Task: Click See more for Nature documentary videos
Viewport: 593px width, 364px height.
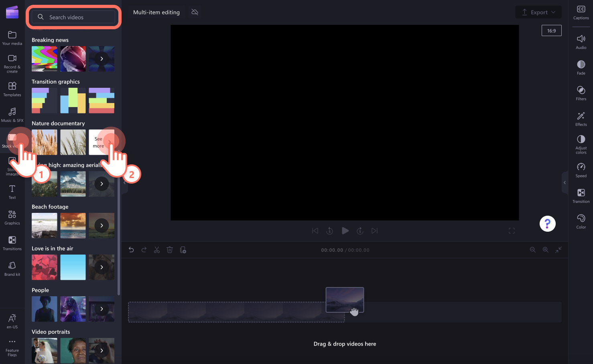Action: pyautogui.click(x=101, y=142)
